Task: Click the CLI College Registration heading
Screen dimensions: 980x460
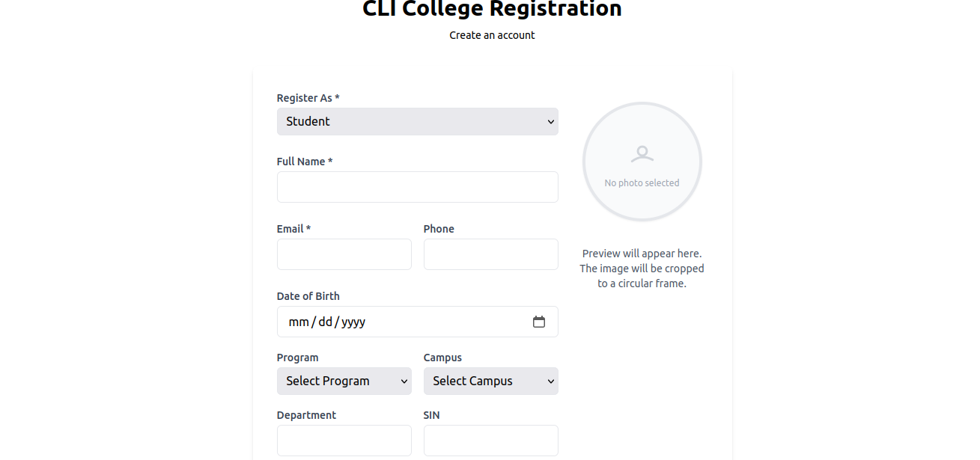Action: (492, 9)
